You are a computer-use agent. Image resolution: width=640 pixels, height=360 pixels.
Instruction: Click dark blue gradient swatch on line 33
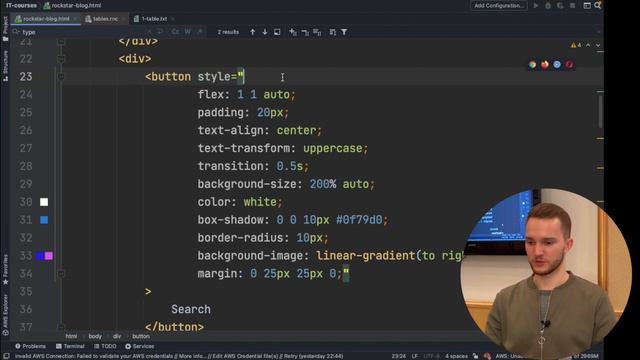click(x=40, y=256)
